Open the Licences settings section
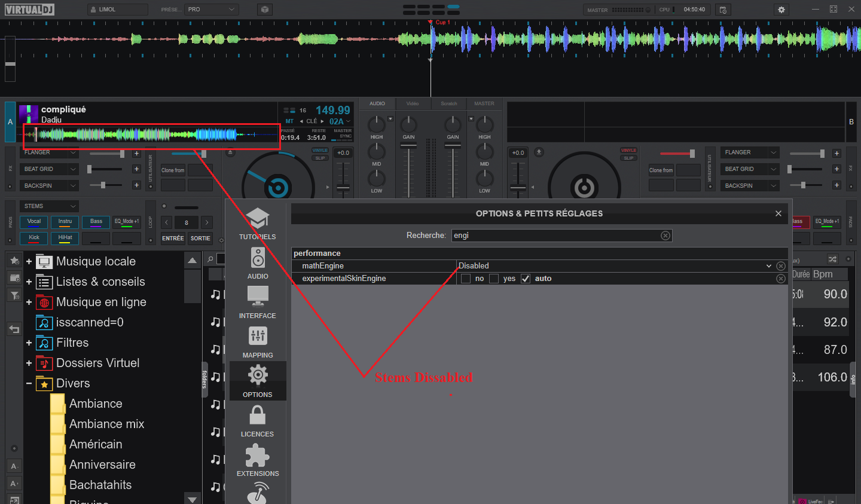Viewport: 861px width, 504px height. [x=258, y=421]
